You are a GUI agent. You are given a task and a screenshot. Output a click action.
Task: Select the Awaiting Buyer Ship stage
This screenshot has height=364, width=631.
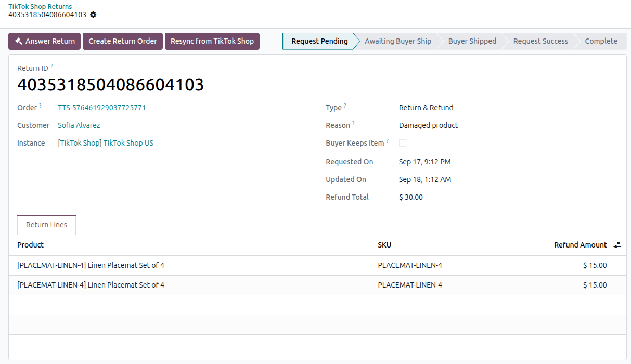pyautogui.click(x=398, y=41)
